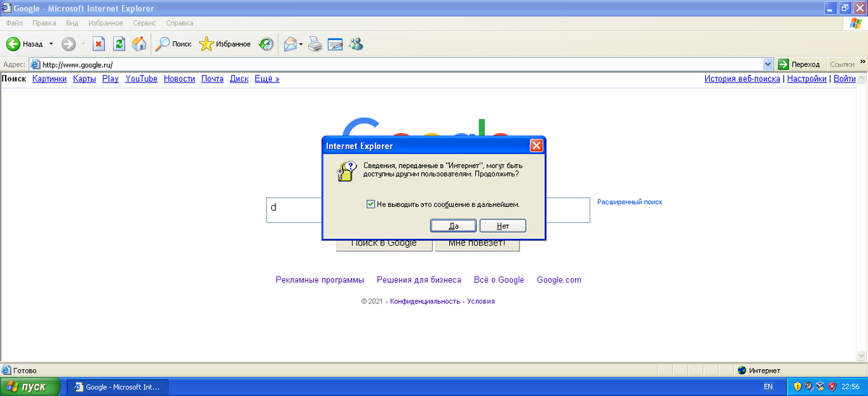Click the Войти sign-in link
The height and width of the screenshot is (396, 868).
845,79
